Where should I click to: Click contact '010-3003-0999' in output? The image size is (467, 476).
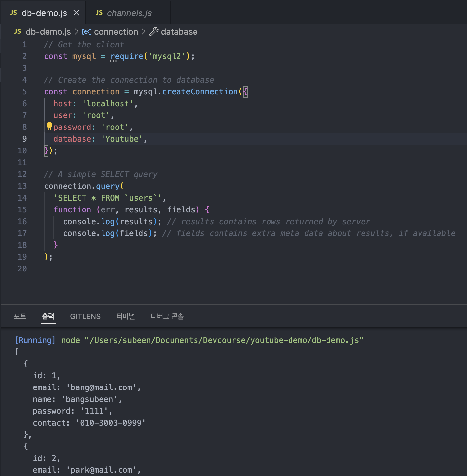[89, 423]
